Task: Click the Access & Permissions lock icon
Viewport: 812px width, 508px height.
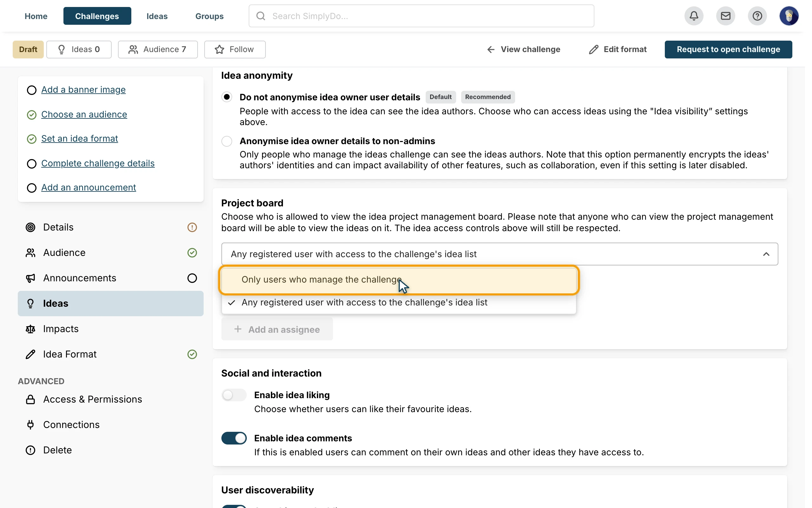Action: point(30,399)
